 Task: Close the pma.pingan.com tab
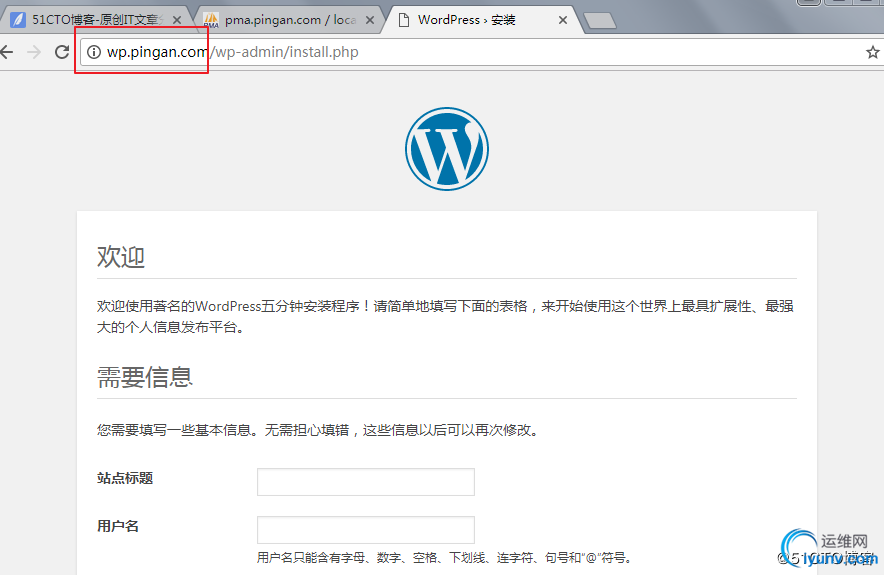point(370,20)
